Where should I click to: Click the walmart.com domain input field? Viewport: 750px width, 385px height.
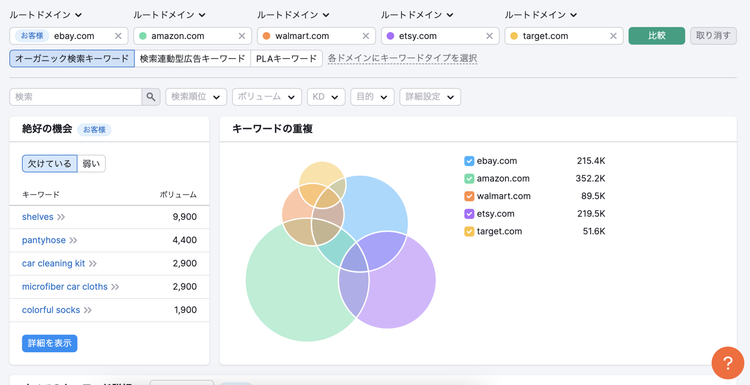[x=317, y=36]
